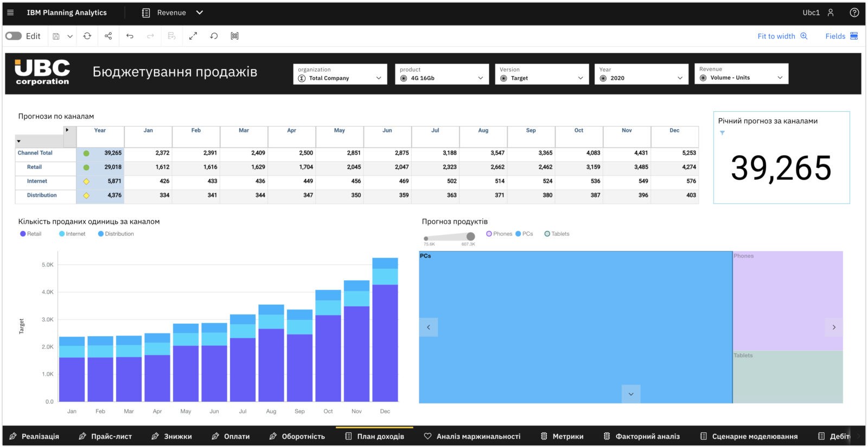Open the hamburger navigation menu
Image resolution: width=868 pixels, height=448 pixels.
coord(10,12)
